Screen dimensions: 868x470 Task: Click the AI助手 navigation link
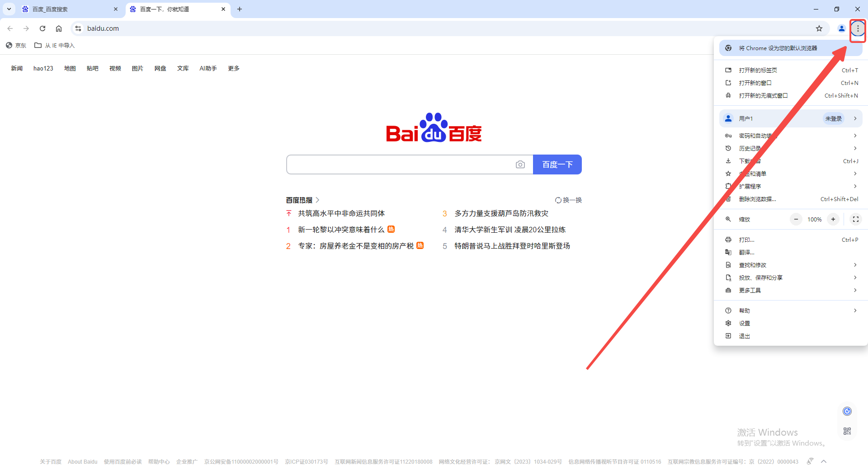point(208,68)
